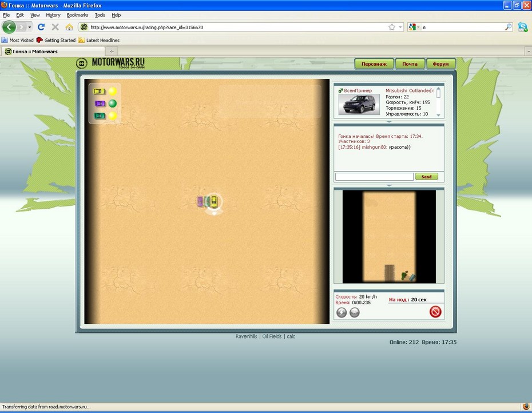532x413 pixels.
Task: Collapse the chat panel arrow
Action: [x=388, y=185]
